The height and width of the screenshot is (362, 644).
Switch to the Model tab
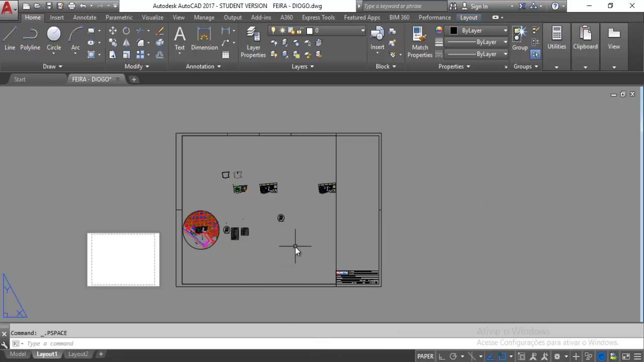coord(18,354)
